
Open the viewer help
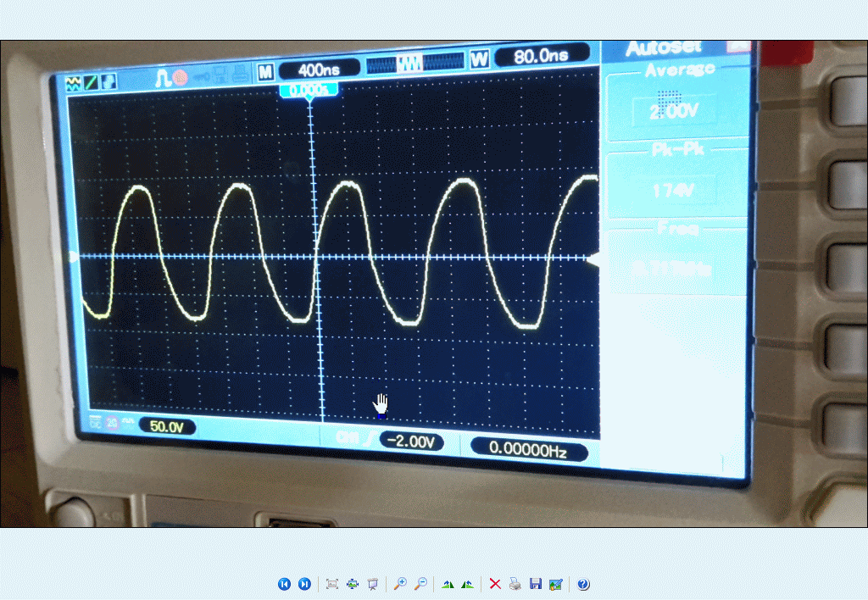click(x=583, y=584)
